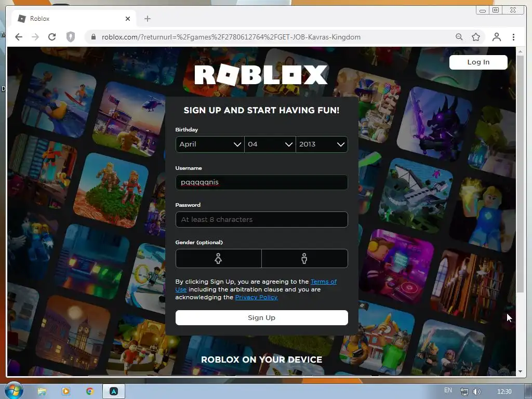Click the active A app taskbar icon

pos(114,391)
